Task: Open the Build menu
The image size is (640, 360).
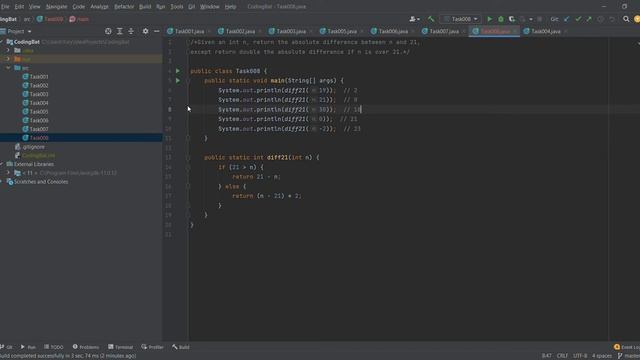Action: (145, 7)
